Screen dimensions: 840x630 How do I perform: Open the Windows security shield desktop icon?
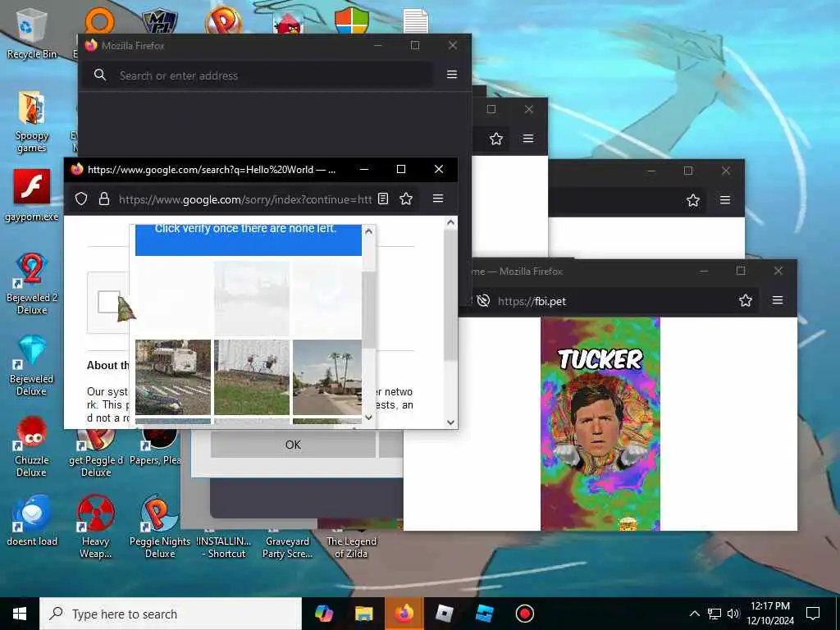pos(352,21)
